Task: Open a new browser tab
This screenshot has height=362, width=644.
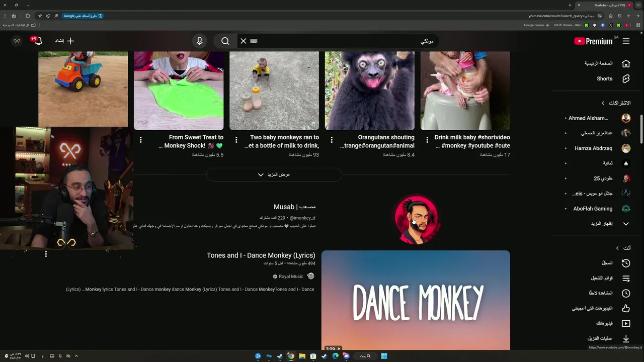Action: coord(570,5)
